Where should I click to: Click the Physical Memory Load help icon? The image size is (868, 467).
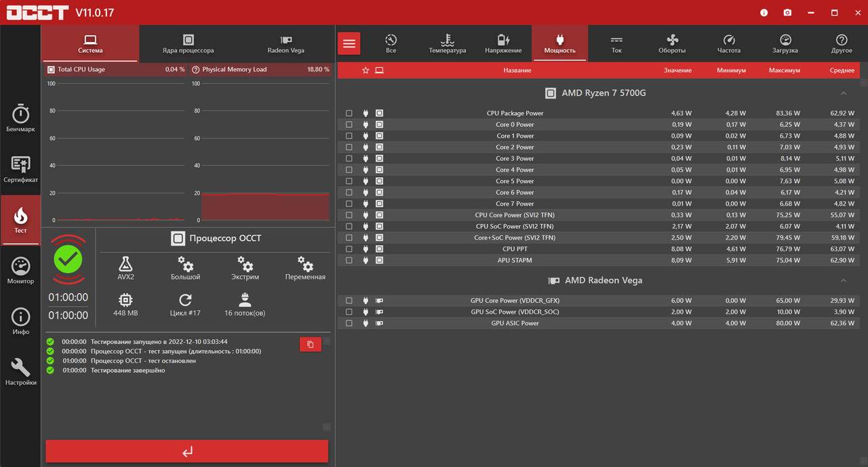pyautogui.click(x=195, y=69)
